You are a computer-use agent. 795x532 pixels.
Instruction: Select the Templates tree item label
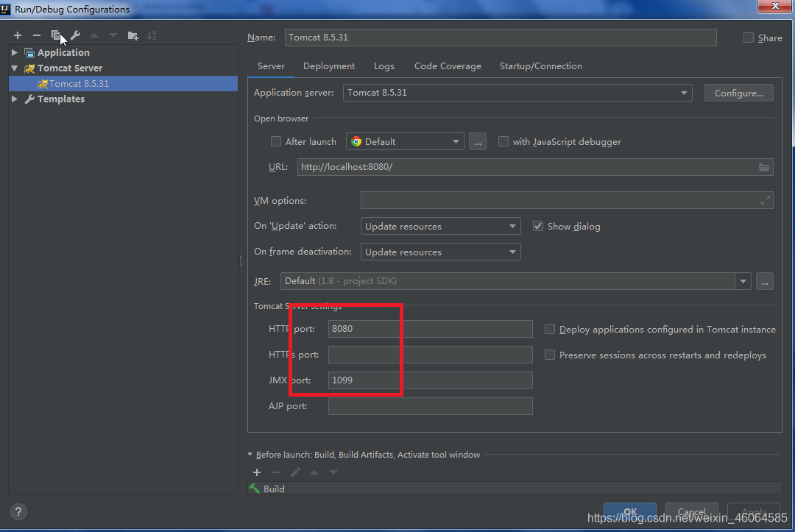pyautogui.click(x=61, y=99)
